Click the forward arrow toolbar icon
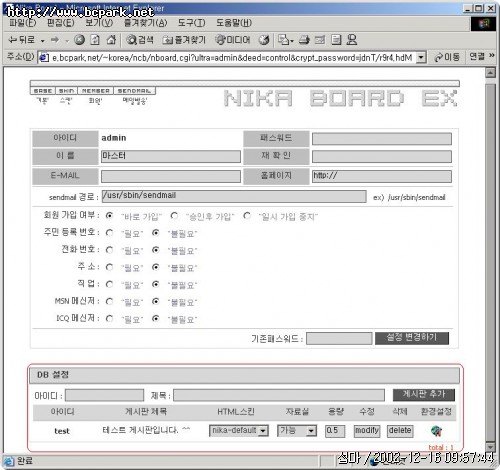Image resolution: width=500 pixels, height=470 pixels. (x=55, y=40)
